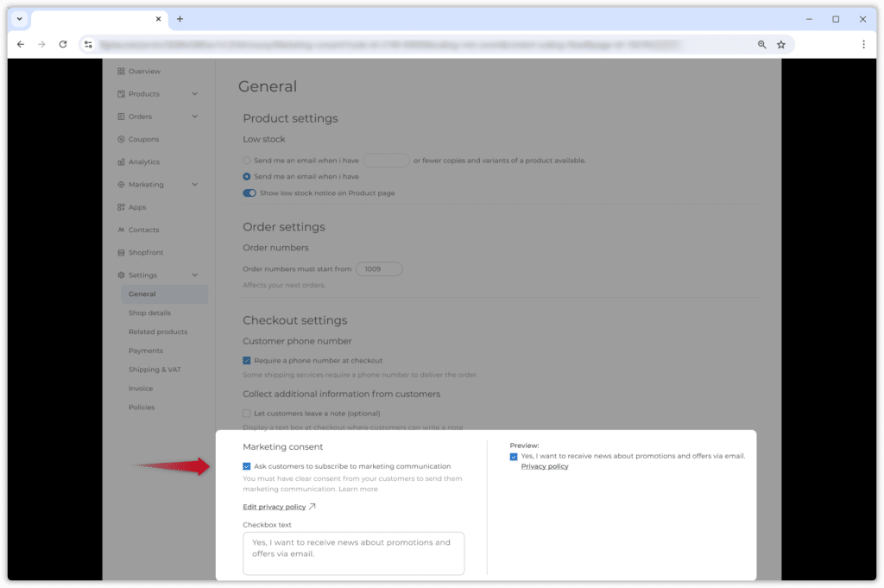
Task: Click the Contacts people icon
Action: (121, 230)
